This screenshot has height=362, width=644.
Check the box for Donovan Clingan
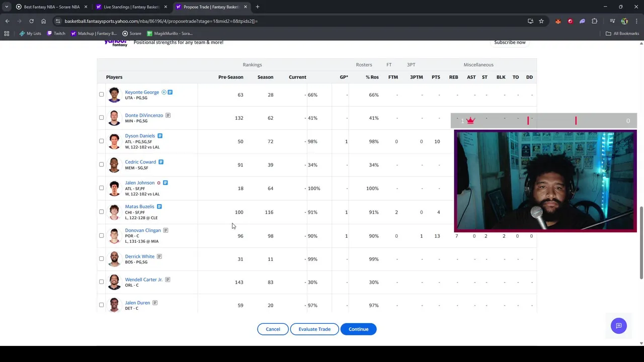tap(101, 235)
